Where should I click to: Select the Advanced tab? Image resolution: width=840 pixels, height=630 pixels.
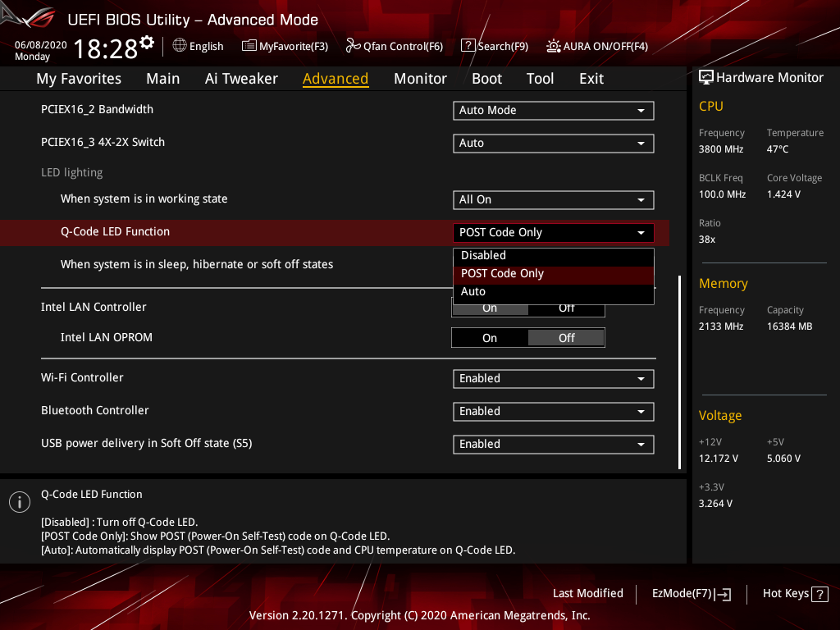coord(336,79)
